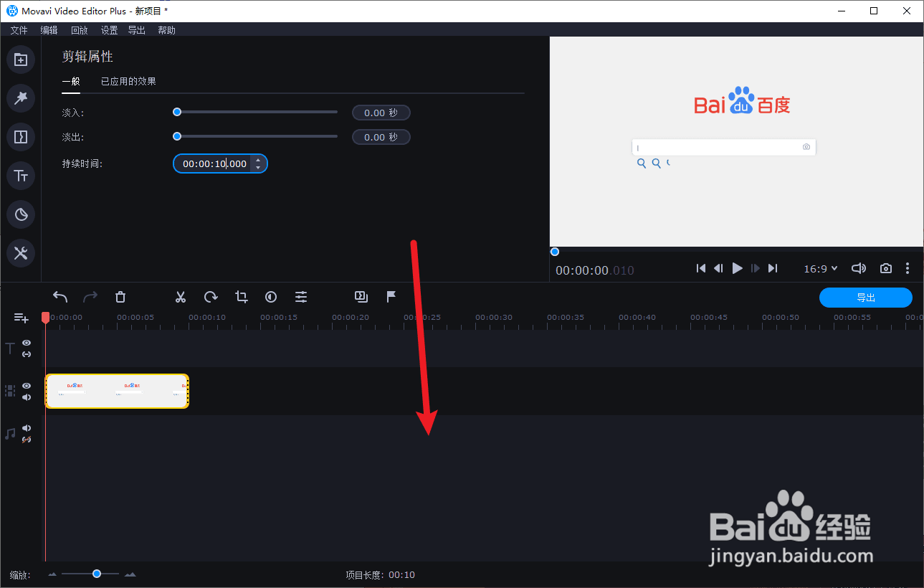
Task: Rotate the selected clip
Action: point(211,297)
